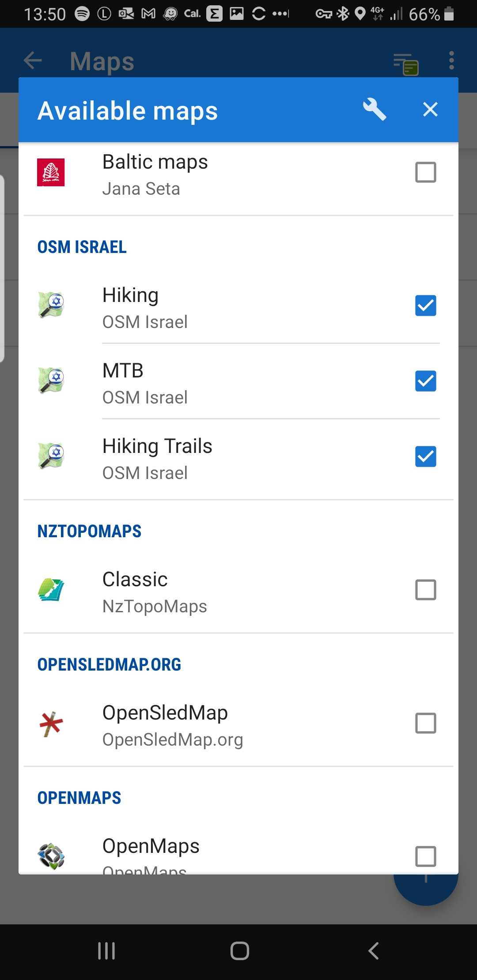The height and width of the screenshot is (980, 477).
Task: Check the OpenSledMap checkbox
Action: [x=425, y=723]
